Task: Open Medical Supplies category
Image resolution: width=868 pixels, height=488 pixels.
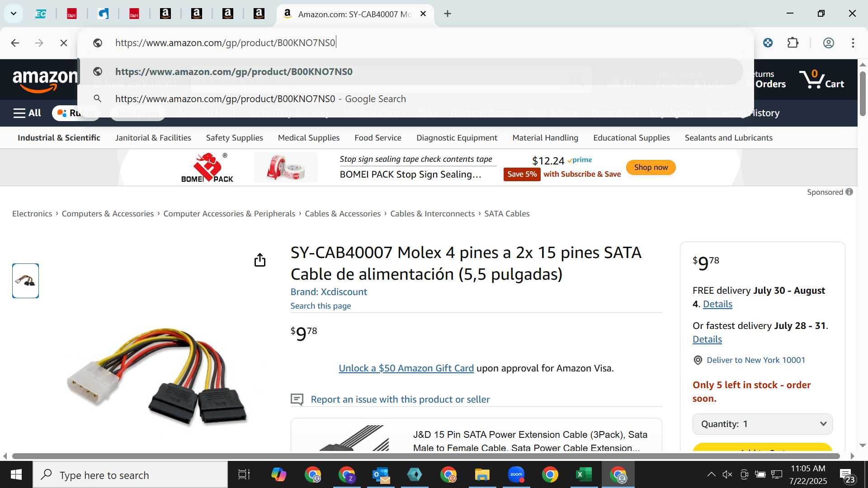Action: [x=309, y=138]
